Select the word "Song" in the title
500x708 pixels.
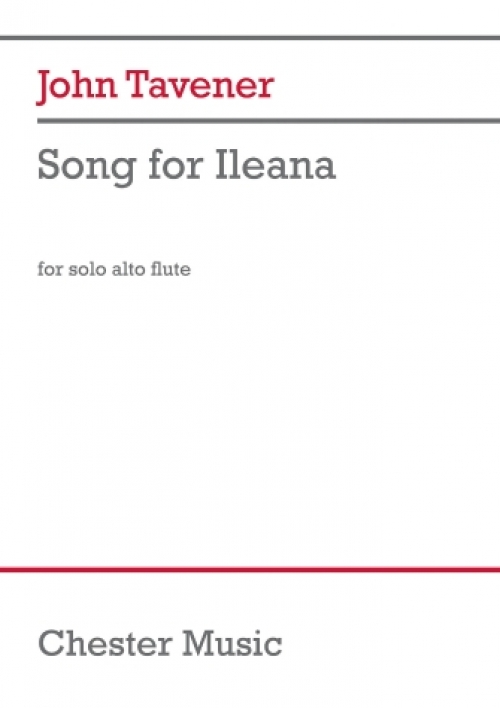[x=87, y=168]
